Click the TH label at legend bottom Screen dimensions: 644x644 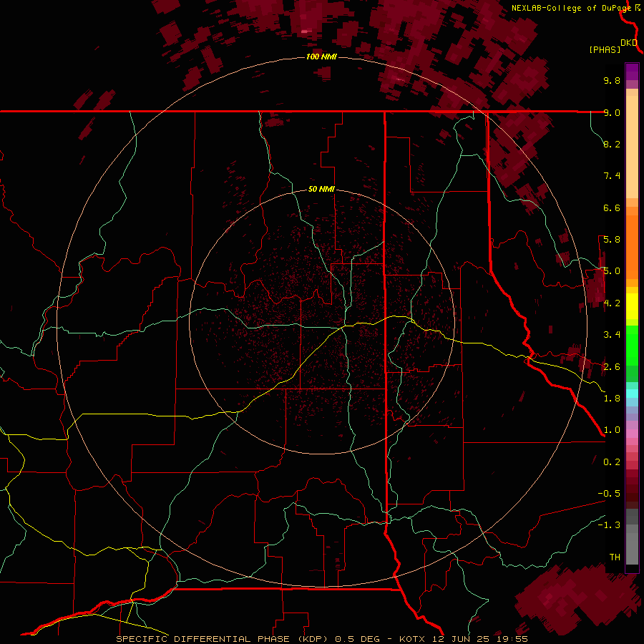click(615, 557)
